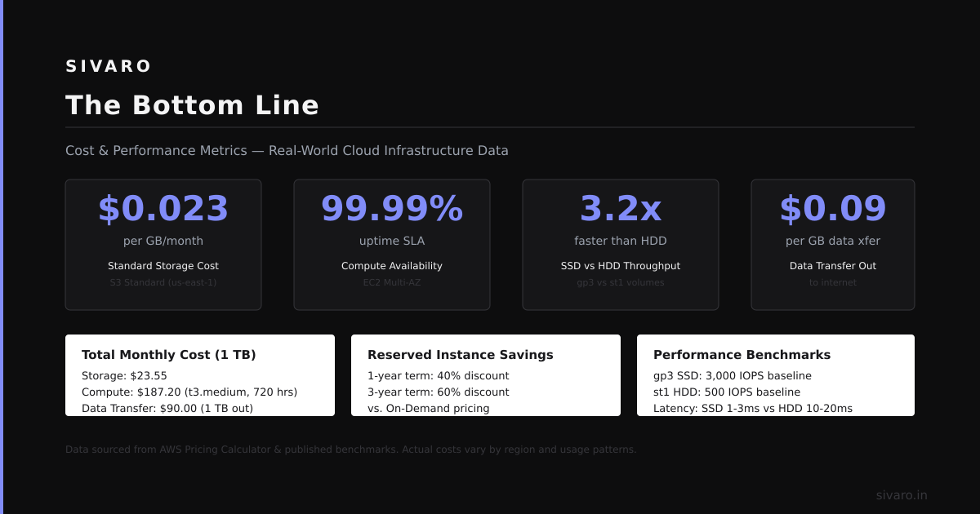Click the 3-year term 60% discount line
980x514 pixels.
coord(439,392)
